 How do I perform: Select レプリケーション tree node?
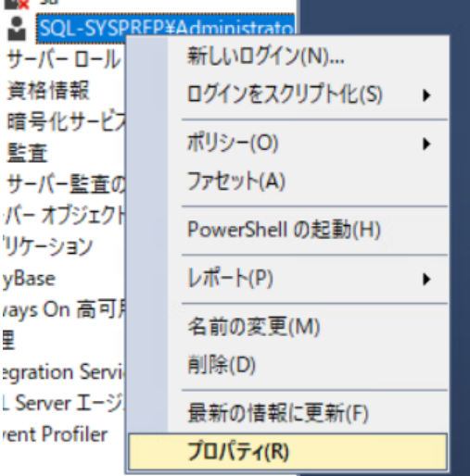[x=47, y=247]
